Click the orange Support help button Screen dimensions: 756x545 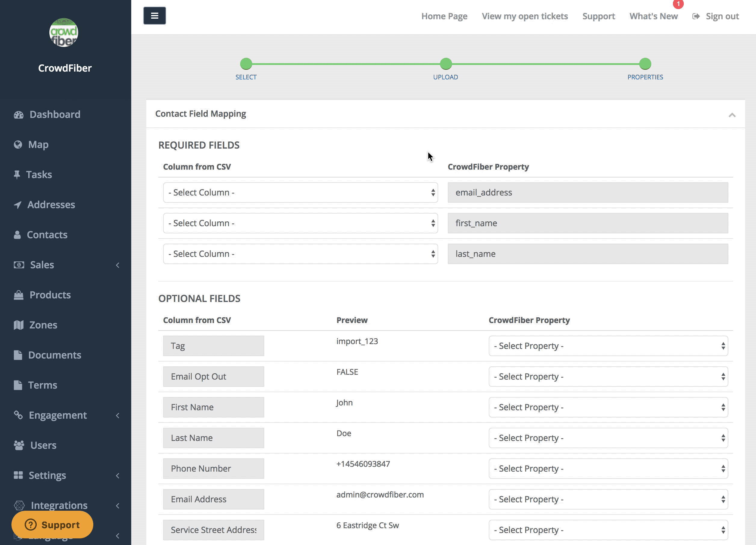[52, 524]
